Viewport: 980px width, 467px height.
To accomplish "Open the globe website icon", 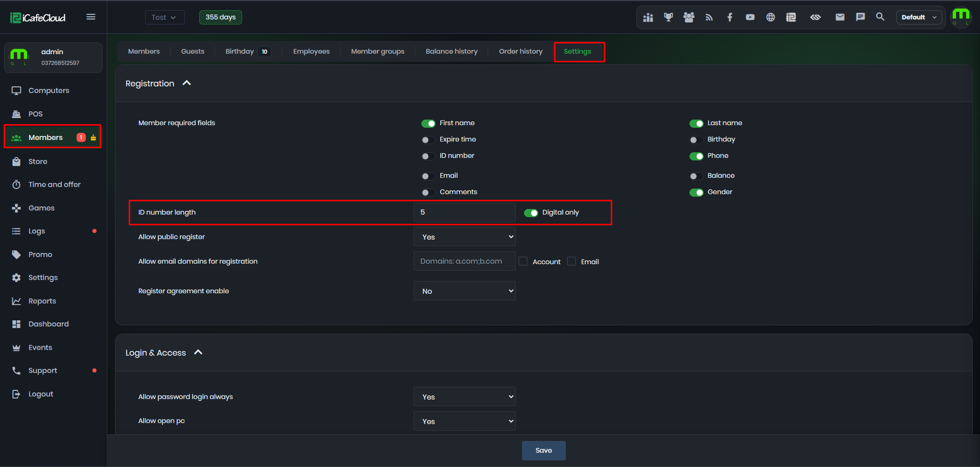I will click(x=771, y=17).
